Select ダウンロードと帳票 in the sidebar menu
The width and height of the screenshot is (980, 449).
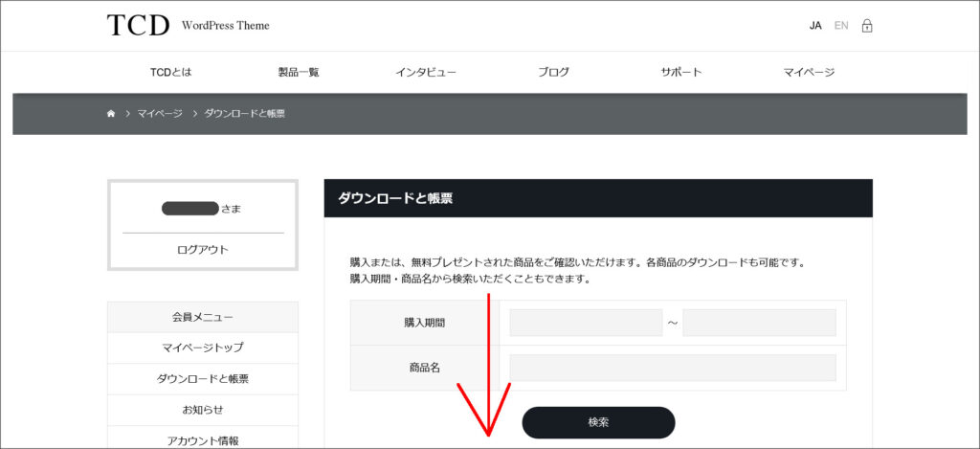coord(203,379)
